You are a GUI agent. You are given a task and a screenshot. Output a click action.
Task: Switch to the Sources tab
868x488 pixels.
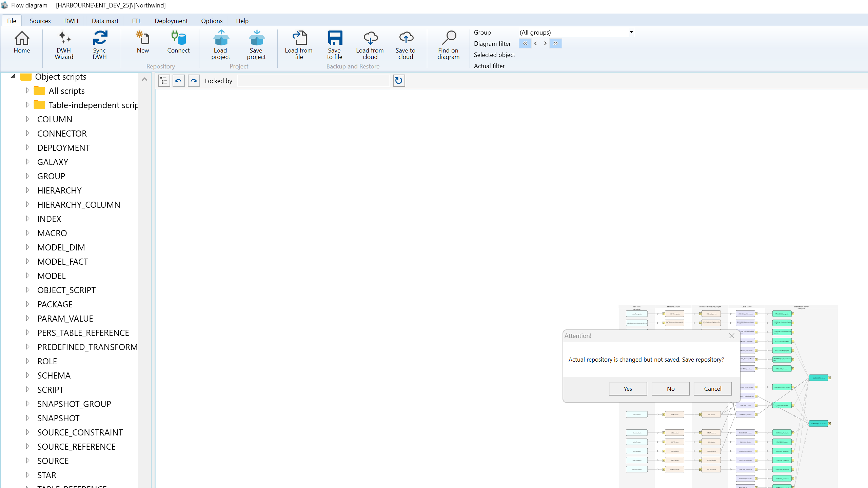[x=40, y=21]
